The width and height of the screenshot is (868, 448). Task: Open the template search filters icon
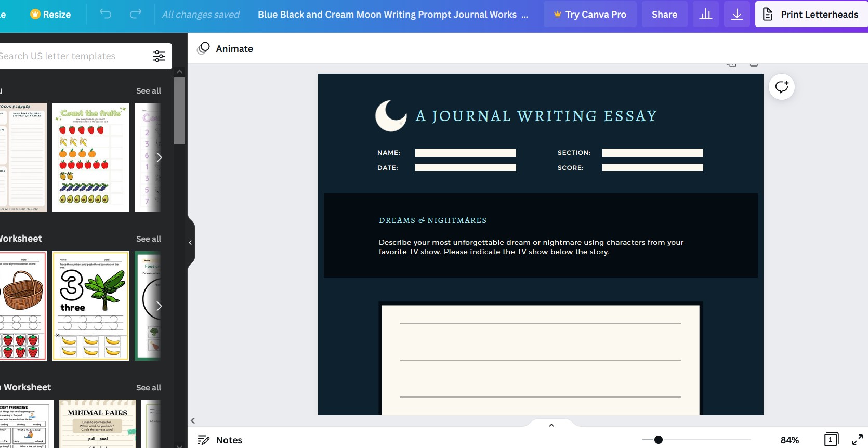click(x=159, y=56)
